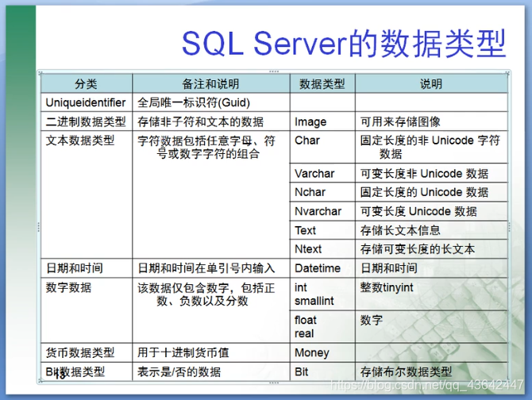
Task: Click the "表示是/否的数据" cell
Action: [211, 371]
